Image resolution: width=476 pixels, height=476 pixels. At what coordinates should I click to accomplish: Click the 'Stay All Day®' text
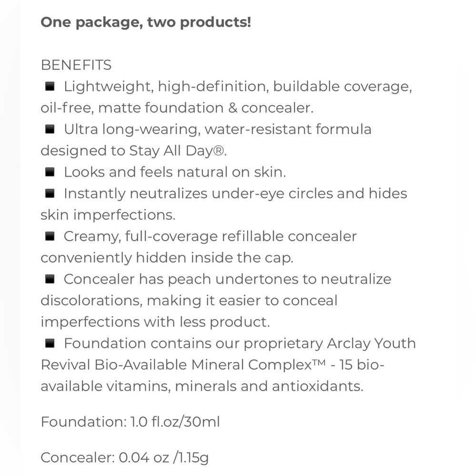pos(177,151)
